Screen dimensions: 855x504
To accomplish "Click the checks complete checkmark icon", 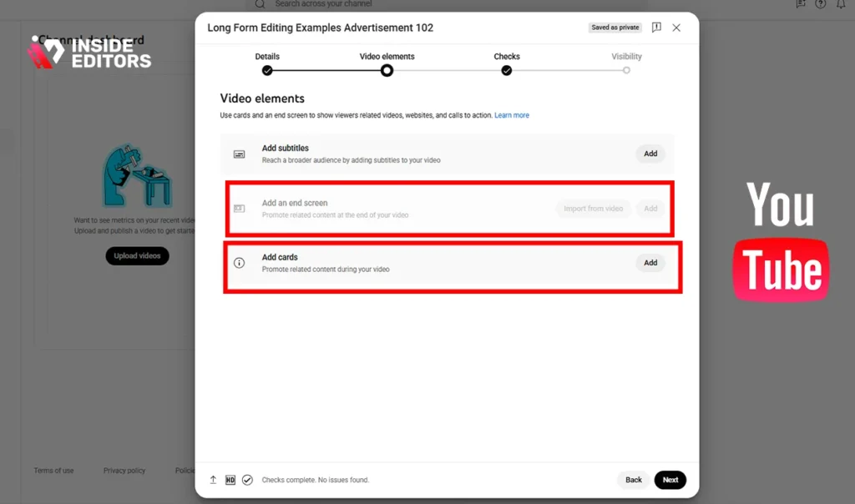I will pos(247,480).
